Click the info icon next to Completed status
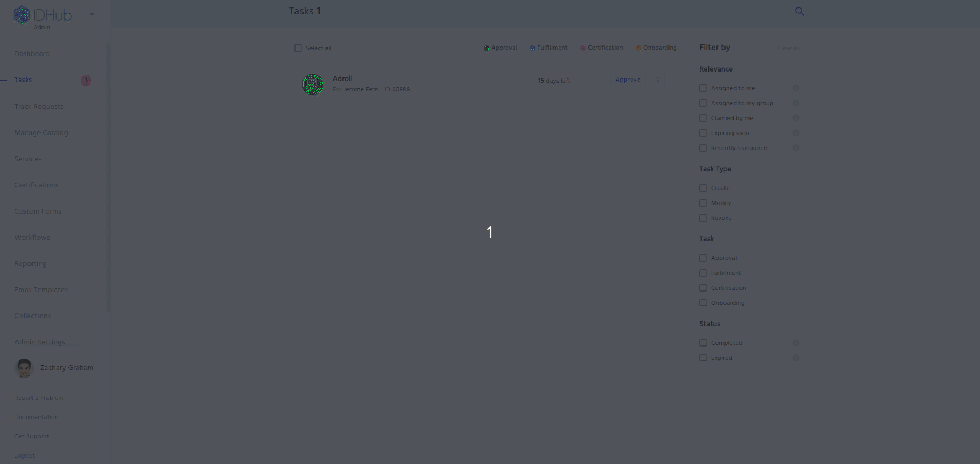The width and height of the screenshot is (980, 464). (x=795, y=343)
